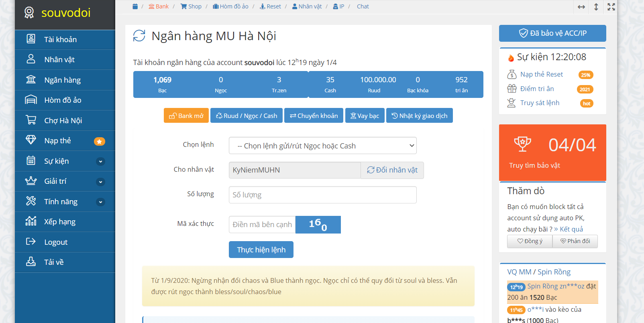Expand the Tính năng sidebar submenu
This screenshot has width=644, height=323.
tap(101, 202)
